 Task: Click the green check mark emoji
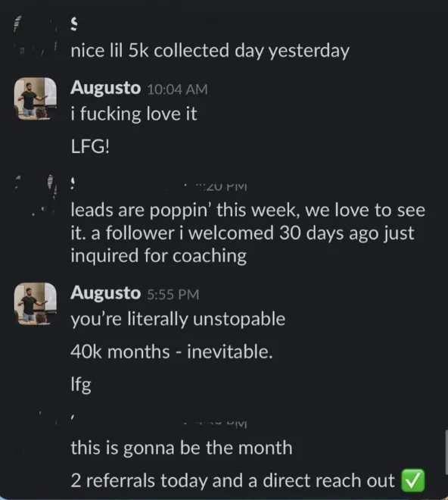tap(413, 480)
